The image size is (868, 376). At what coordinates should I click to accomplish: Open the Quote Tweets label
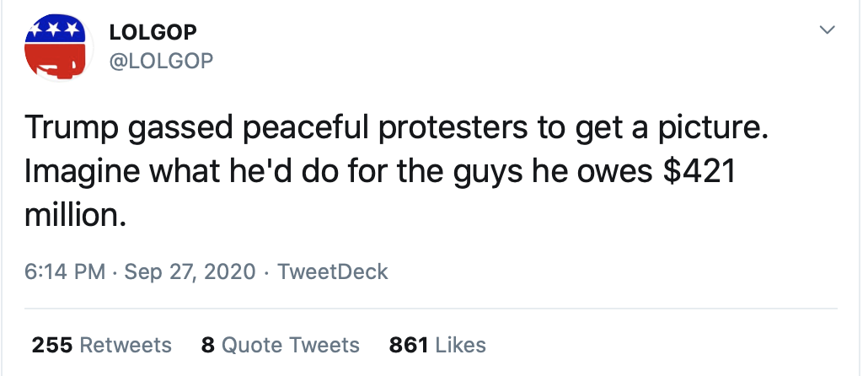click(292, 345)
